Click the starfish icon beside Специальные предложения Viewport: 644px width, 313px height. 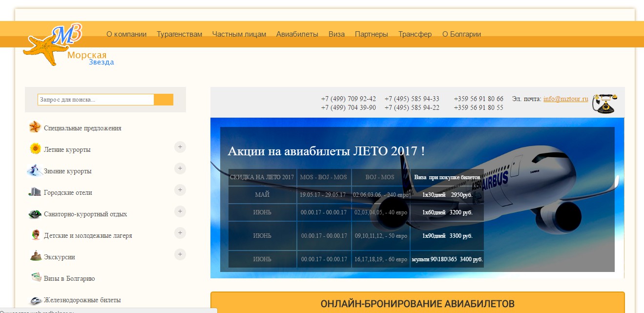click(x=35, y=127)
